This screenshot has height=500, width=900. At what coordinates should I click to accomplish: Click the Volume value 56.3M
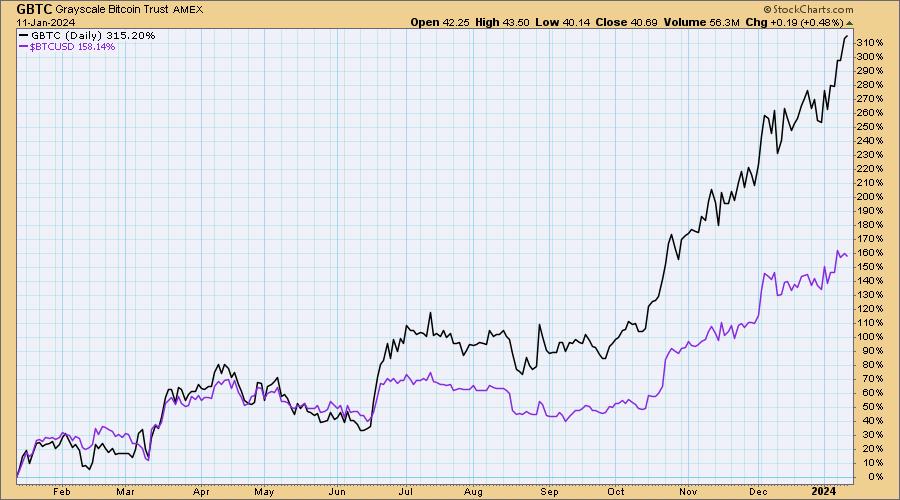[x=724, y=22]
